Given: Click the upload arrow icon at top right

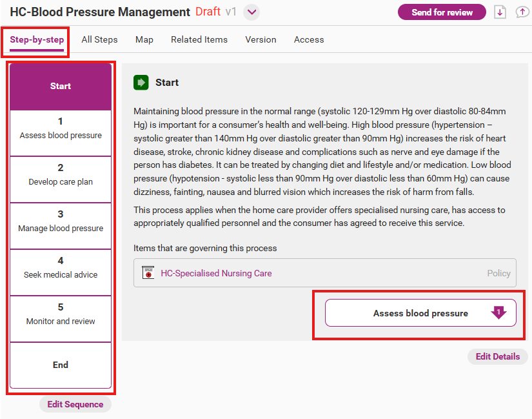Looking at the screenshot, I should pos(522,12).
